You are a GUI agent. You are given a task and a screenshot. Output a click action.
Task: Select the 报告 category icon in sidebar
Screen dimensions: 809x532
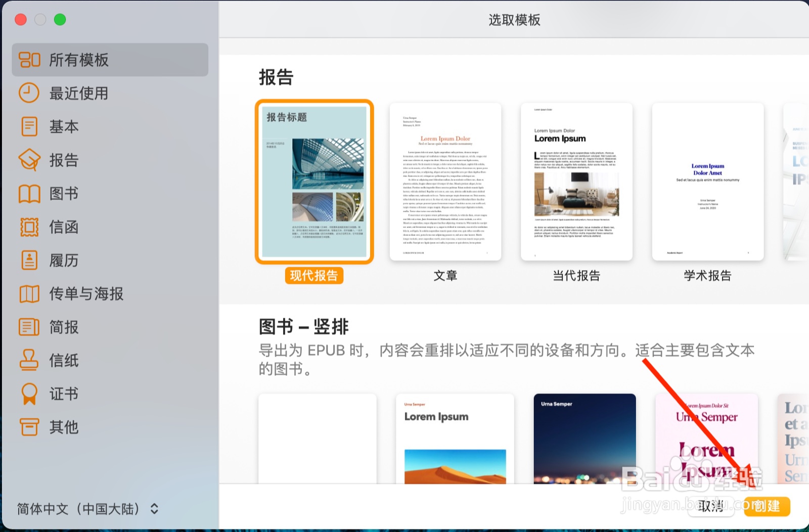[29, 160]
